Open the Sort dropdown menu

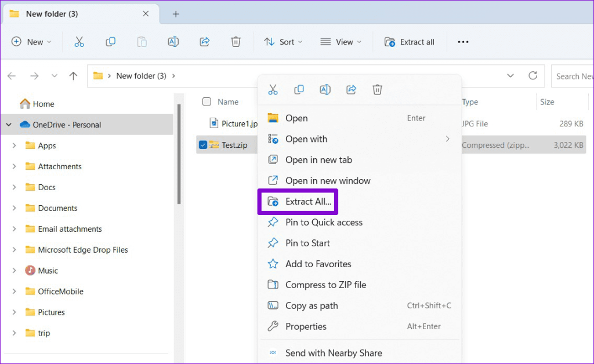[283, 42]
